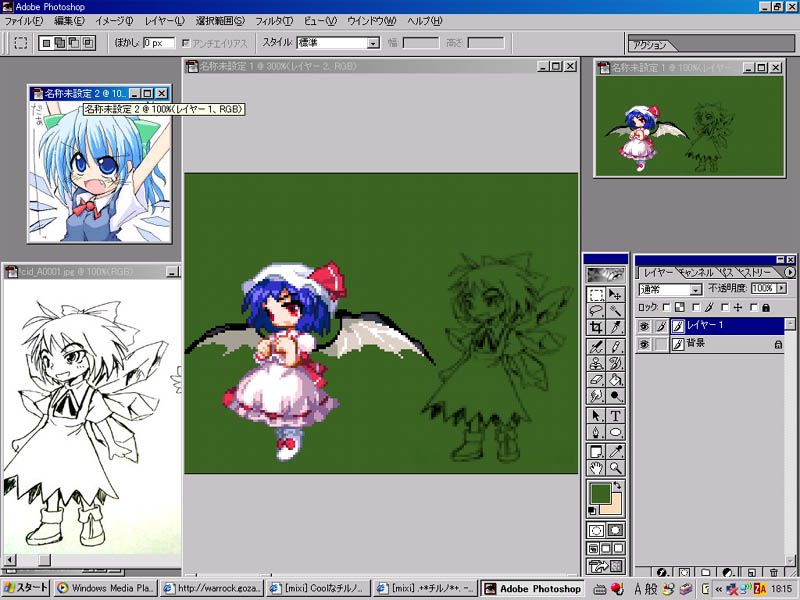Select the Pen tool
The height and width of the screenshot is (600, 800).
[x=596, y=432]
